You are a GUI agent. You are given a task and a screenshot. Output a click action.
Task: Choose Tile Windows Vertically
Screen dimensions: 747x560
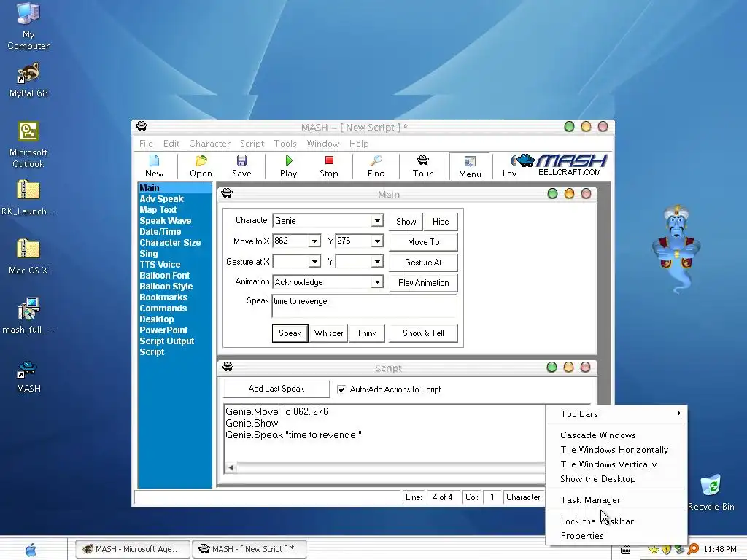coord(616,464)
